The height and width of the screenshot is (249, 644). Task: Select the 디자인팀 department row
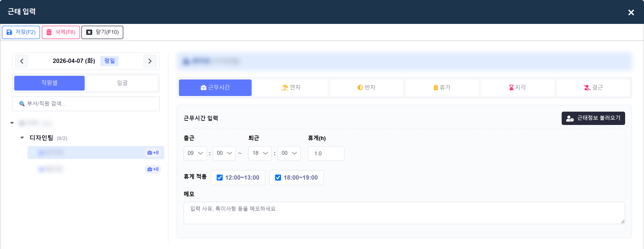48,138
